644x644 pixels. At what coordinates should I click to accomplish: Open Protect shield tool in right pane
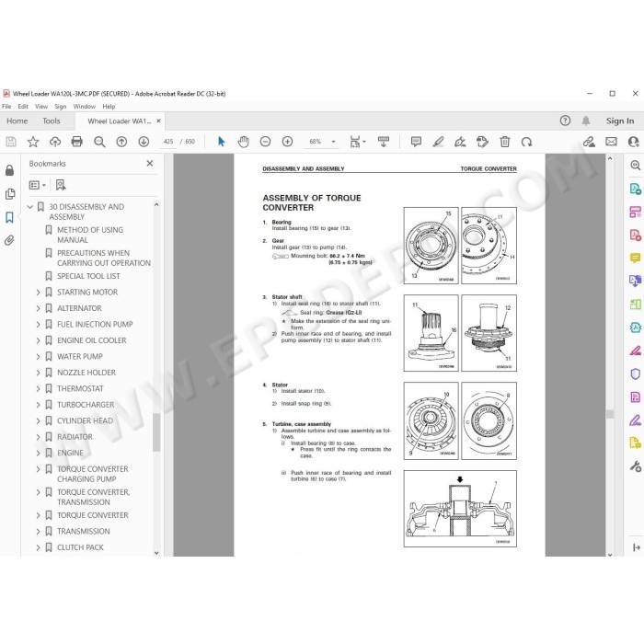click(635, 374)
